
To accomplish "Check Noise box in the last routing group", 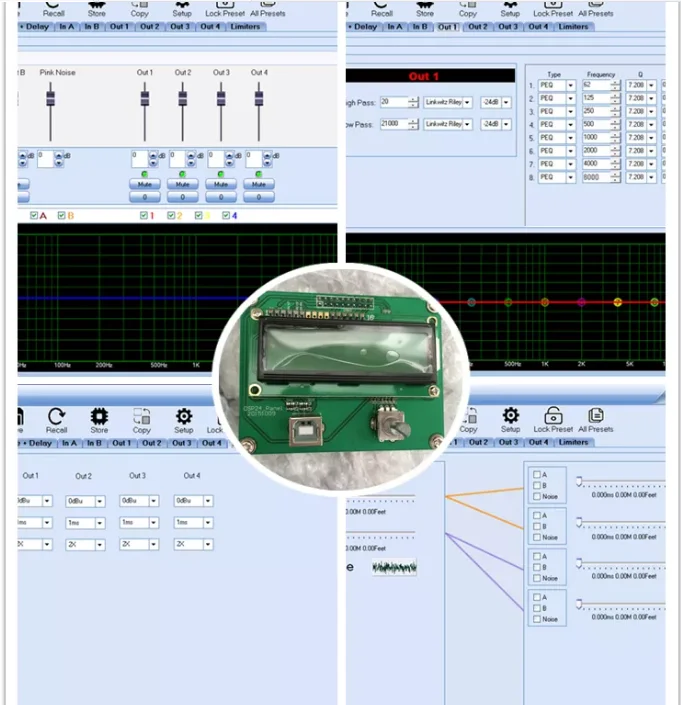I will click(x=537, y=619).
